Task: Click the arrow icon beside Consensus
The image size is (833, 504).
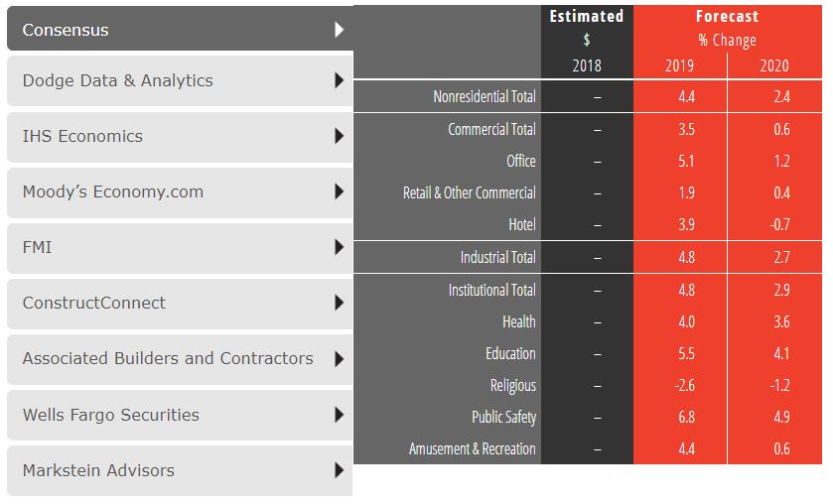Action: pos(340,30)
